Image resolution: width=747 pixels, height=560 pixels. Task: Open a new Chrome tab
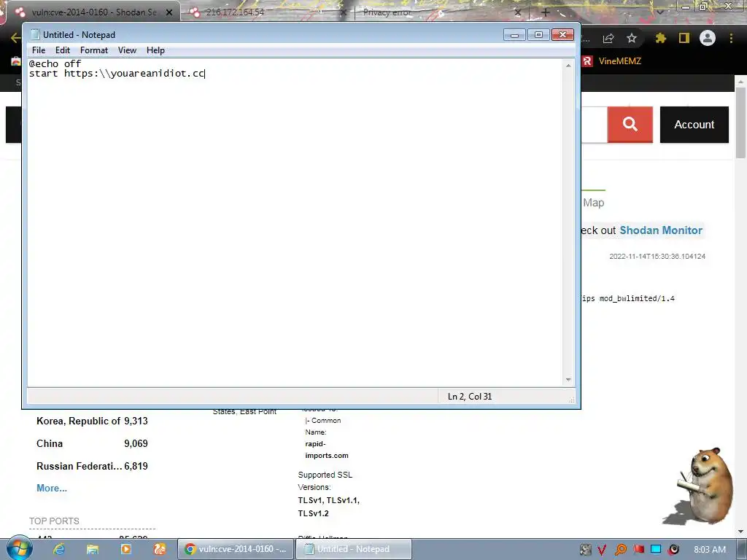pos(546,12)
